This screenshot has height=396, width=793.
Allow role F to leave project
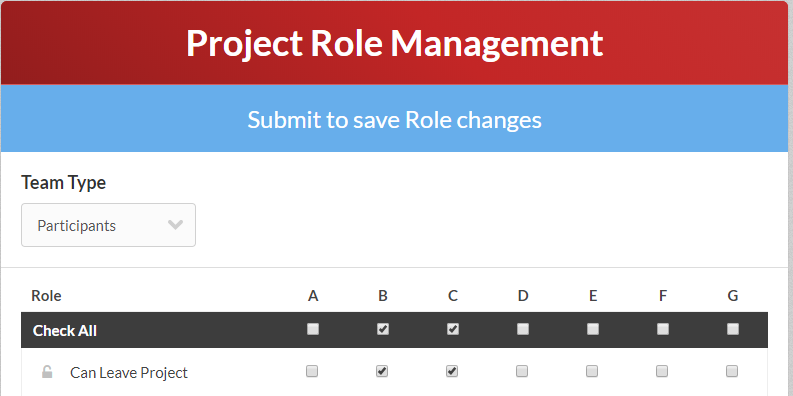pos(662,371)
